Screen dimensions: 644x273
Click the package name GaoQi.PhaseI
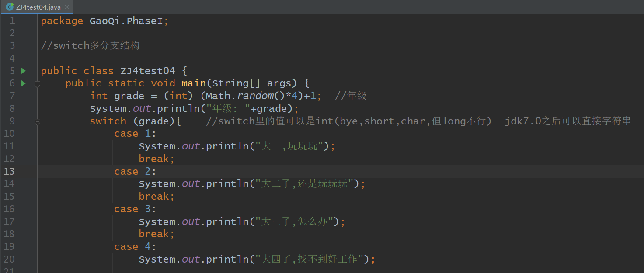tap(126, 21)
